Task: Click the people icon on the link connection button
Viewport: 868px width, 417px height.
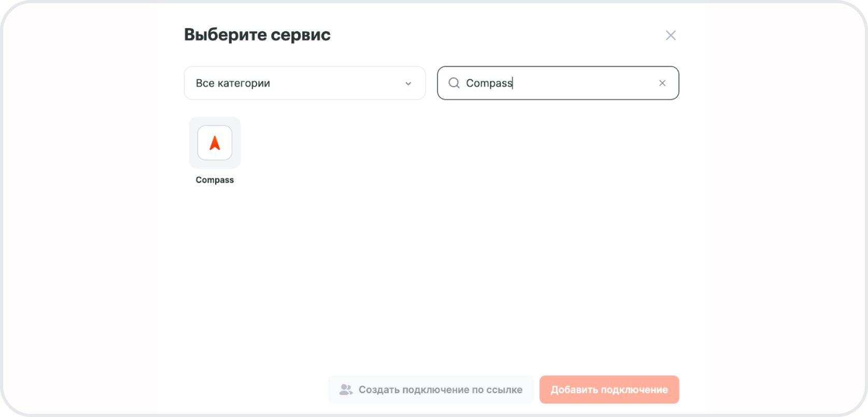Action: coord(345,390)
